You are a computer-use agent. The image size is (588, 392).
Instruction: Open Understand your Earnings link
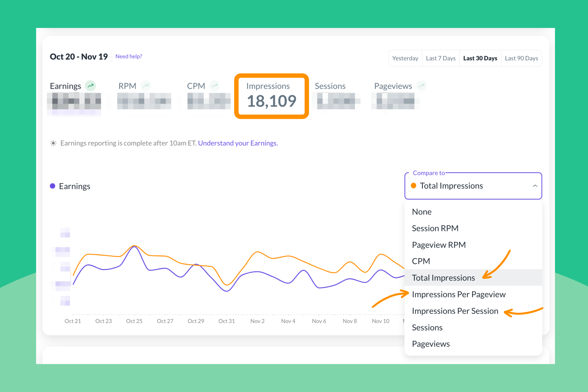point(238,143)
